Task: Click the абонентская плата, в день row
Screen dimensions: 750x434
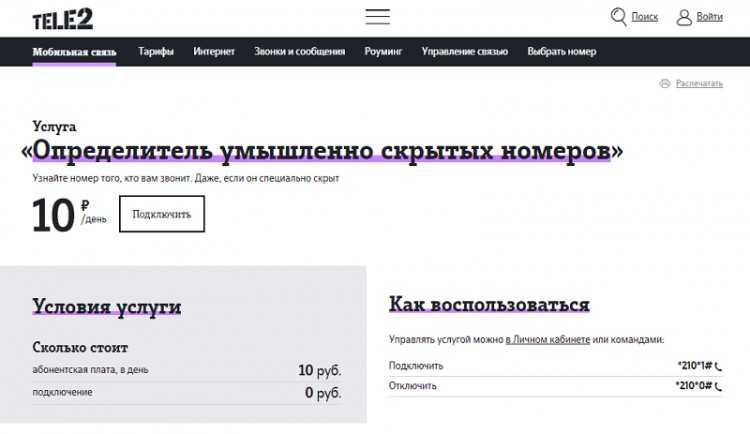Action: (187, 370)
